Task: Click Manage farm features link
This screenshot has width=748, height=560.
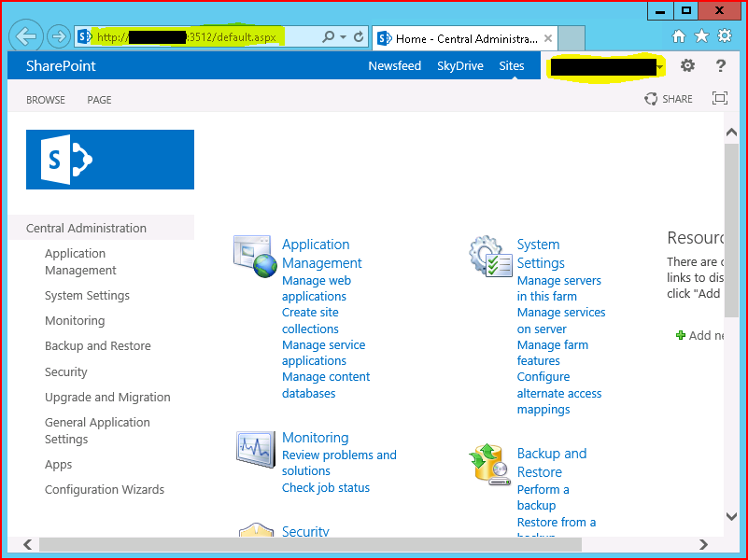Action: point(553,353)
